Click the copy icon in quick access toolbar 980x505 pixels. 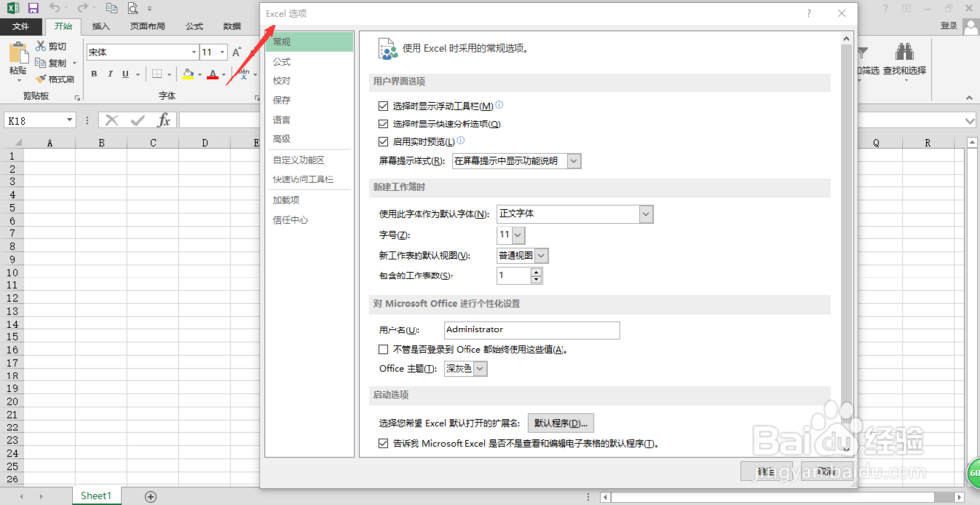pos(112,8)
